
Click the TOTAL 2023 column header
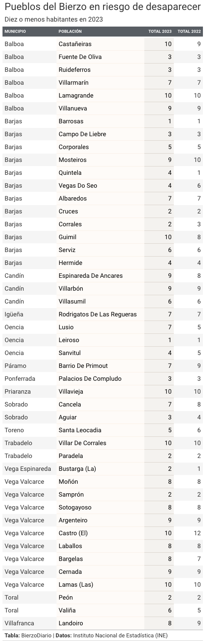coord(160,32)
